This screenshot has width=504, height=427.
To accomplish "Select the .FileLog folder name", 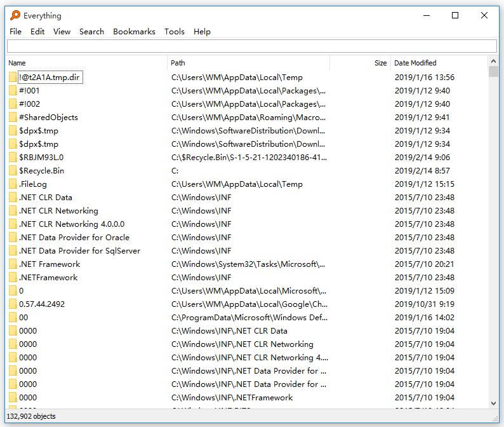I will point(33,184).
